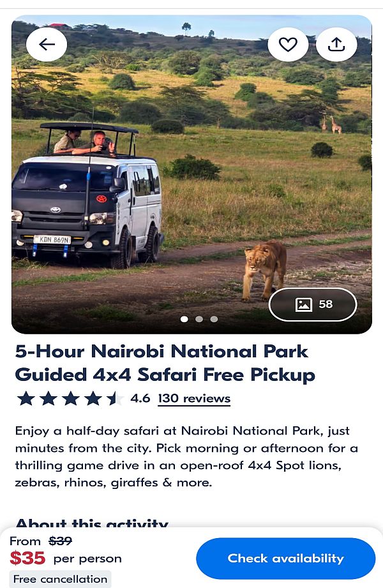This screenshot has height=588, width=383.
Task: Click the Nairobi National Park tour title
Action: (x=165, y=362)
